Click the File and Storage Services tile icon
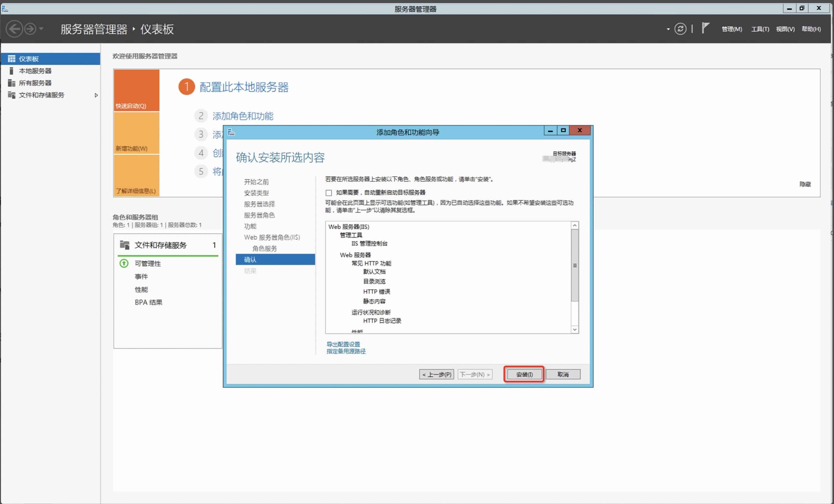The image size is (834, 504). coord(124,245)
